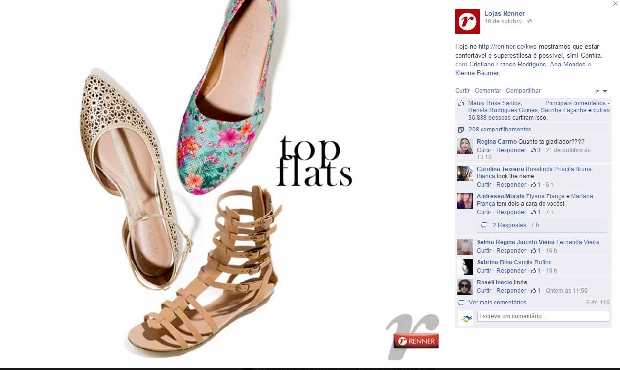Click Curtir on the comment posted 18 h ago
The image size is (620, 370).
tap(484, 271)
